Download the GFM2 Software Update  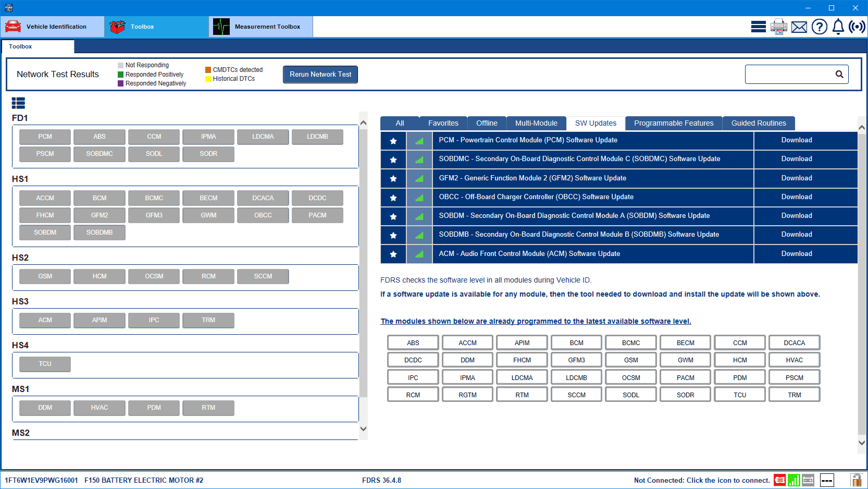pyautogui.click(x=796, y=178)
